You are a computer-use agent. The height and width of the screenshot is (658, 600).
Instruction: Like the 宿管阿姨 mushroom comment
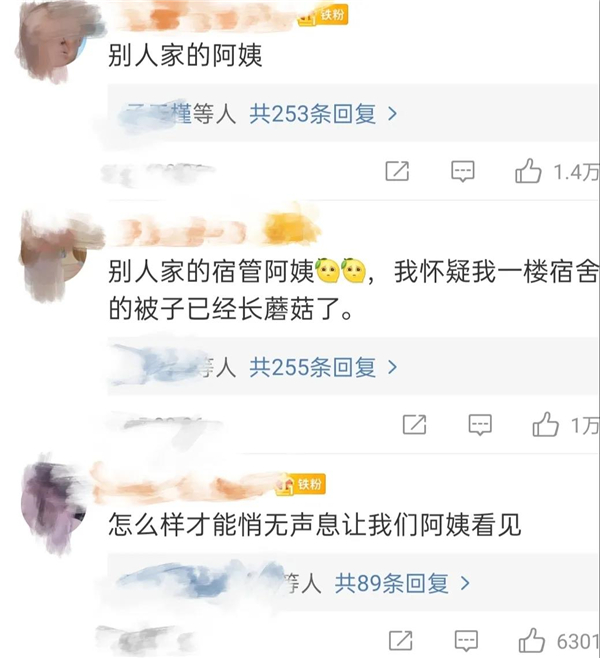pos(545,424)
